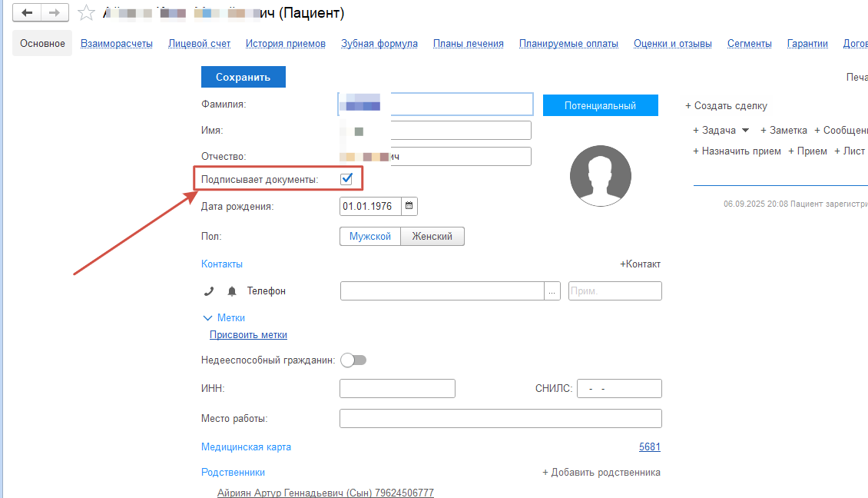The width and height of the screenshot is (868, 498).
Task: Open the История приемов tab
Action: (x=286, y=43)
